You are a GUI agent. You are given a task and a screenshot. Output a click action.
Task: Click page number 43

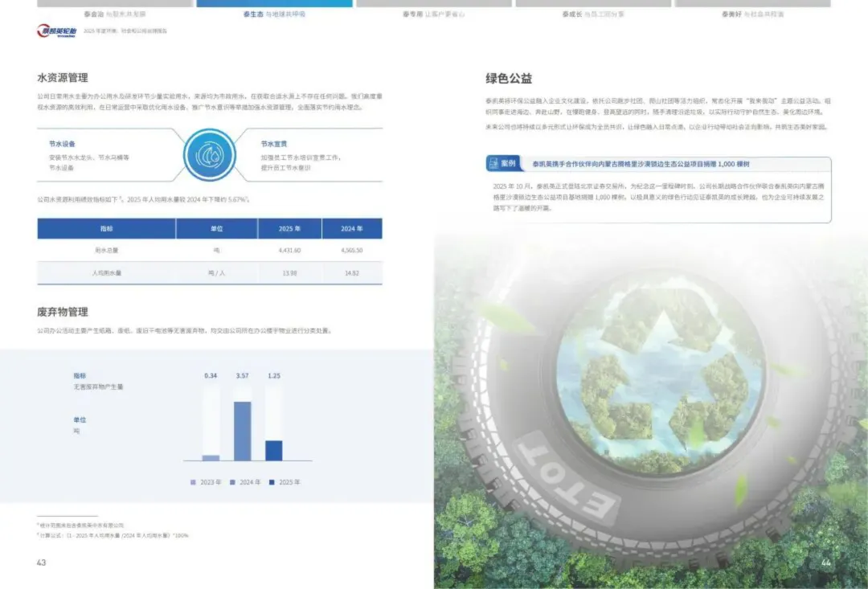click(x=42, y=562)
